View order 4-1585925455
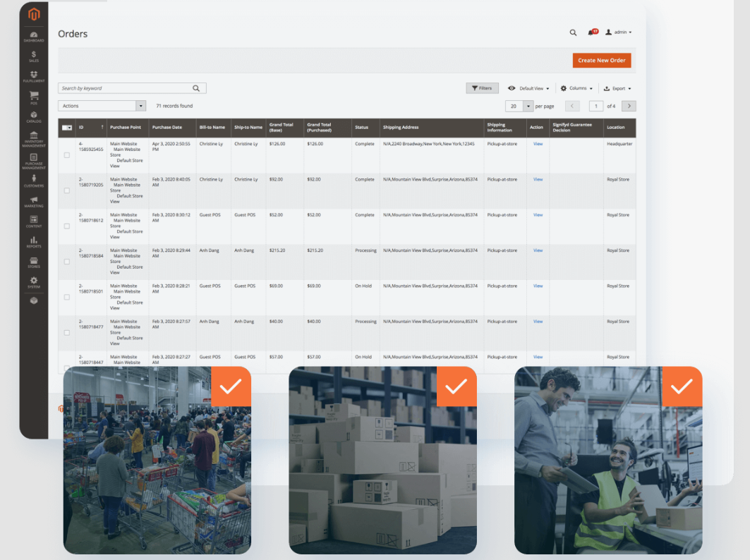Image resolution: width=750 pixels, height=560 pixels. tap(538, 144)
